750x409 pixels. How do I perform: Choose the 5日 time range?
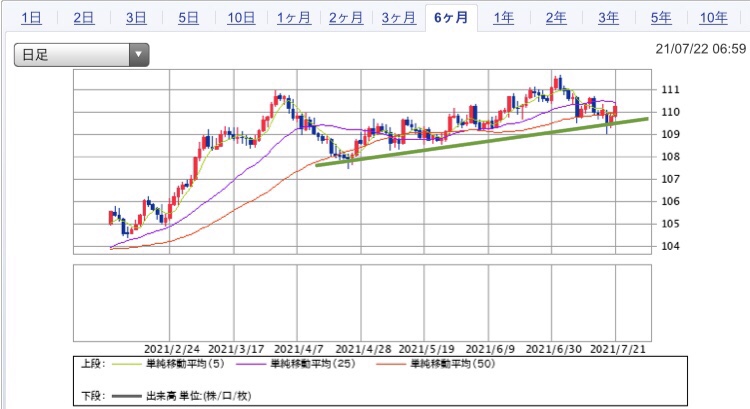pos(188,18)
